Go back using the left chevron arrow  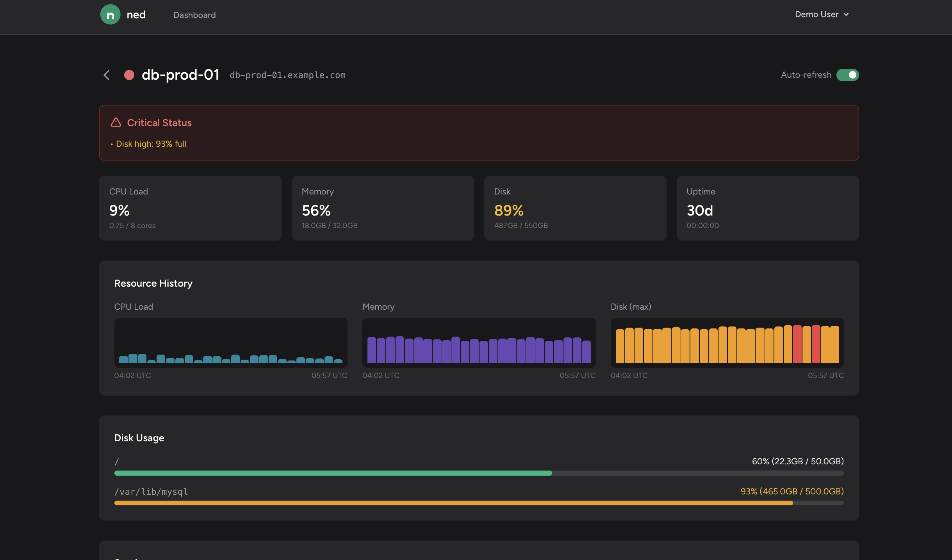(x=107, y=75)
